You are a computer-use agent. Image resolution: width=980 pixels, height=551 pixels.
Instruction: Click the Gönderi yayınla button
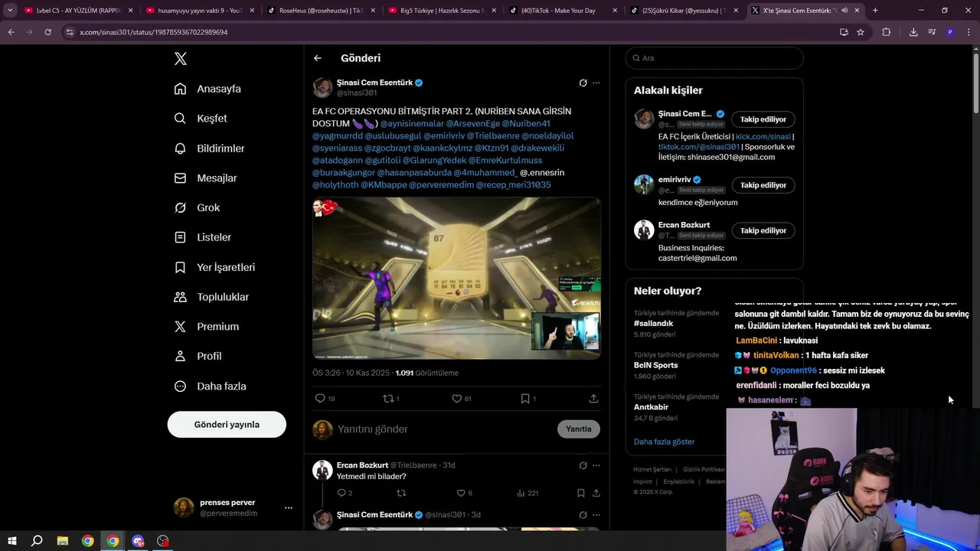(227, 425)
